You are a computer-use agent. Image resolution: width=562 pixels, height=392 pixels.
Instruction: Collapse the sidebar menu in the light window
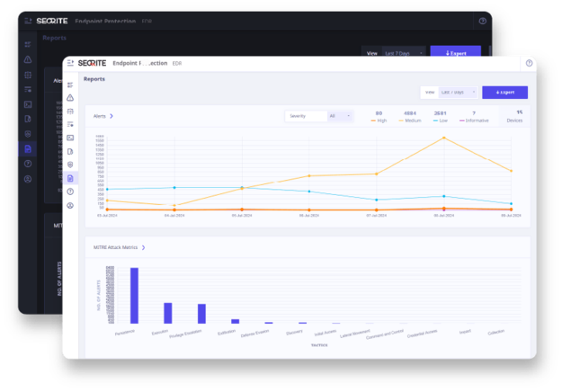tap(71, 63)
